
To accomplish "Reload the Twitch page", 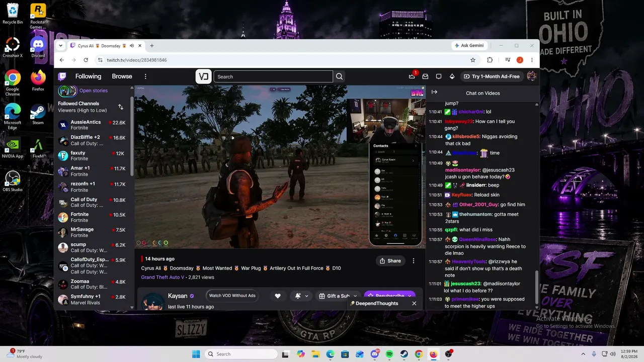I will tap(86, 60).
